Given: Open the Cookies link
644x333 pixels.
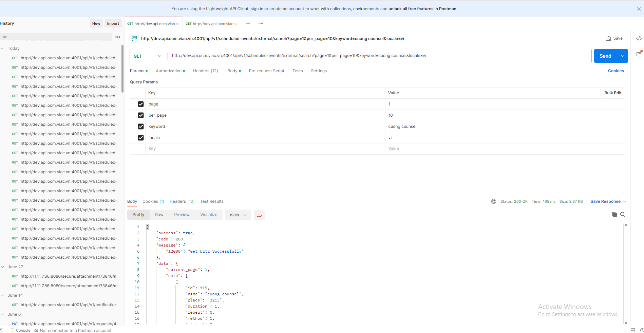Looking at the screenshot, I should pyautogui.click(x=616, y=71).
